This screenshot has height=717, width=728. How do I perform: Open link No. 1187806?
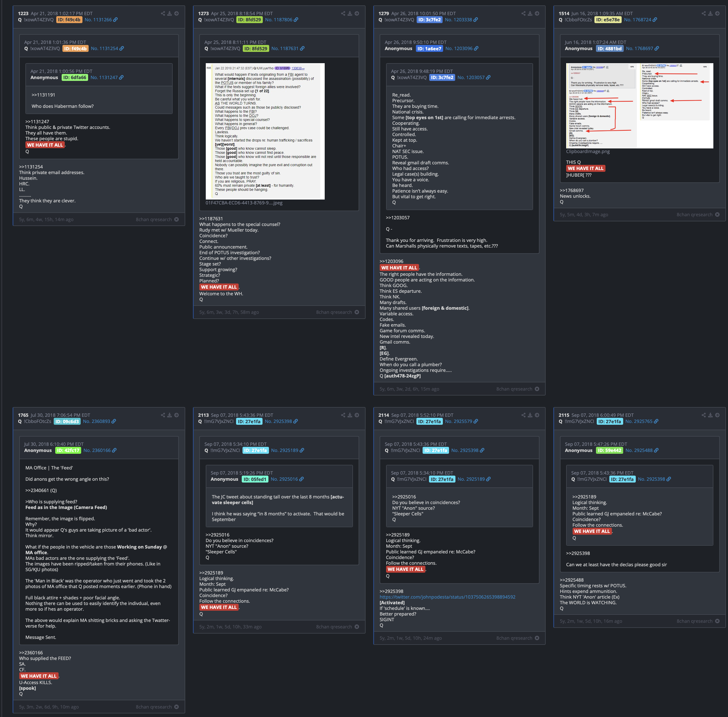pos(281,20)
